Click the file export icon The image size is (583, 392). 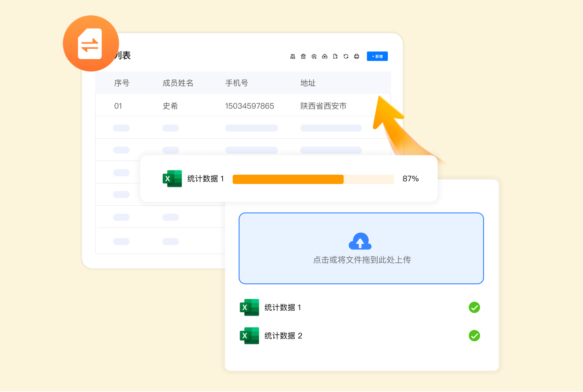(x=335, y=56)
